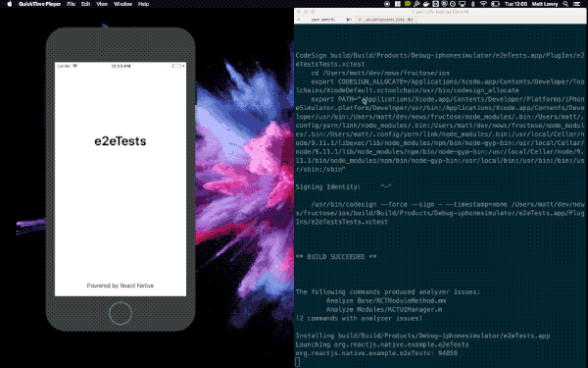This screenshot has height=368, width=588.
Task: Open the AirPlay display menu bar icon
Action: (x=462, y=4)
